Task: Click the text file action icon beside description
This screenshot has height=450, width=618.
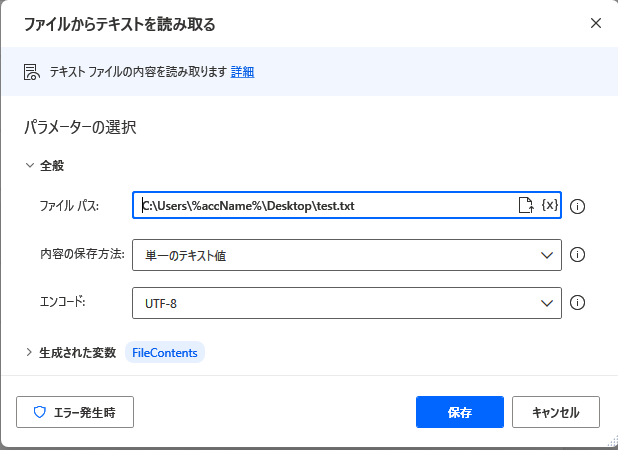Action: [32, 72]
